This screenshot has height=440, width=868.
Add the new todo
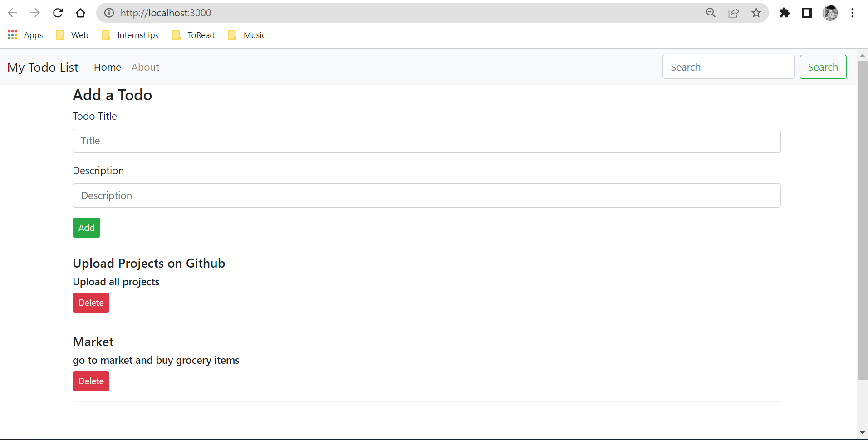point(86,227)
